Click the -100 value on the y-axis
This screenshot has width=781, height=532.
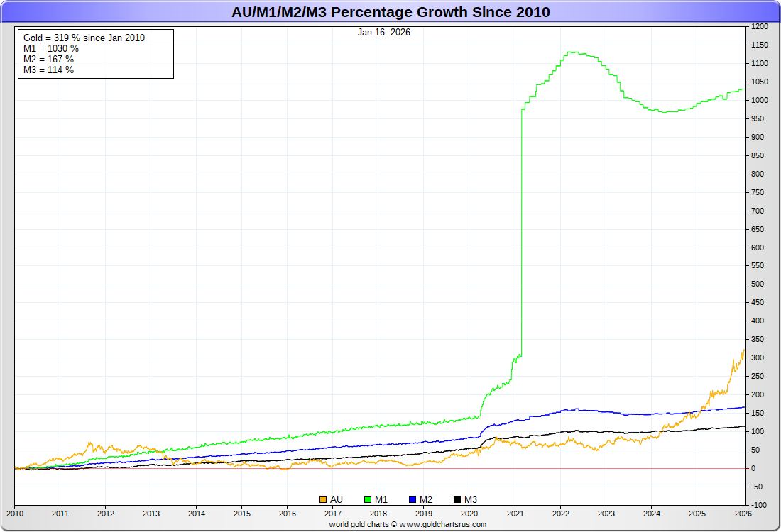(x=759, y=505)
